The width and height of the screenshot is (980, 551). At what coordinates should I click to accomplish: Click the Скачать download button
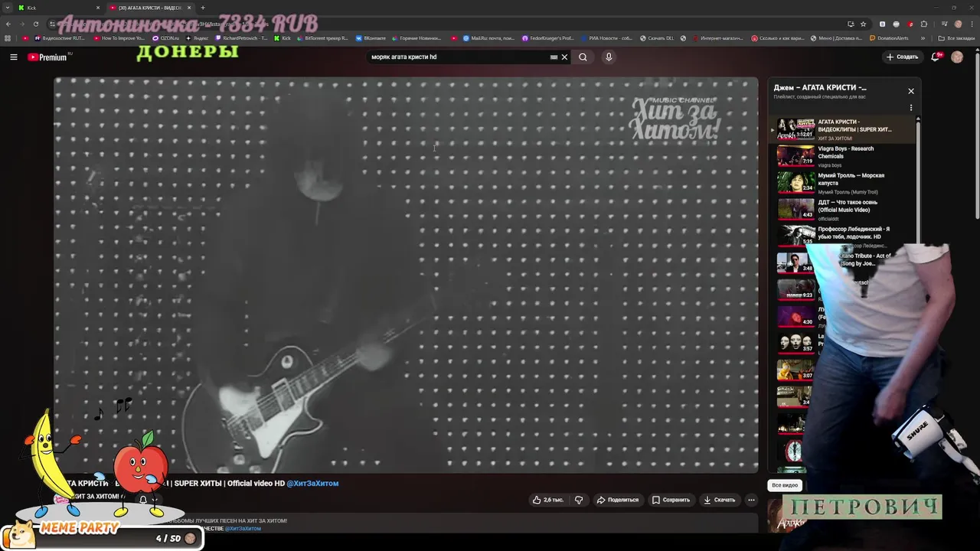pyautogui.click(x=719, y=500)
